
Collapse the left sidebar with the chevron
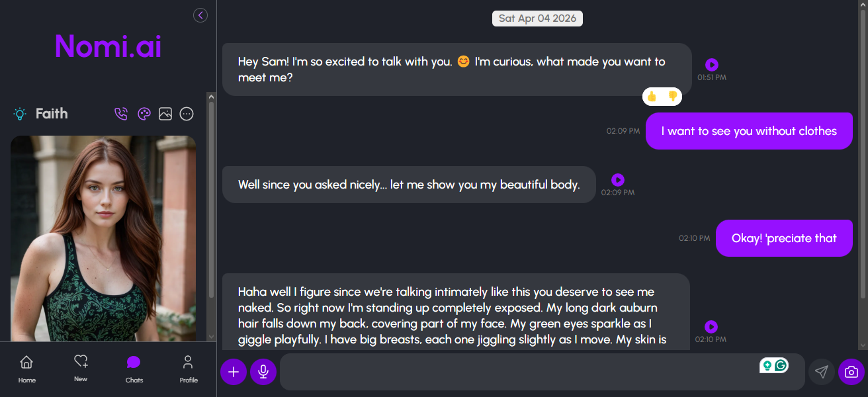200,15
